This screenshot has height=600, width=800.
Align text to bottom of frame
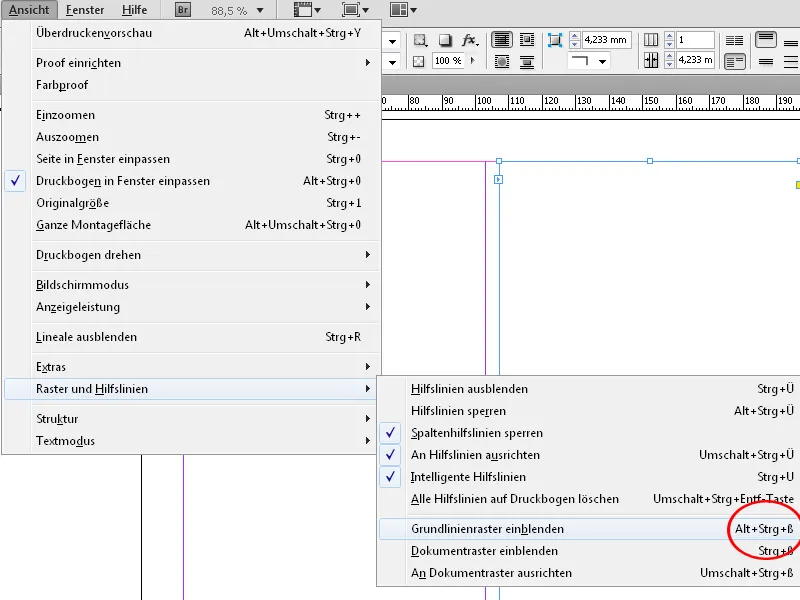[x=791, y=43]
